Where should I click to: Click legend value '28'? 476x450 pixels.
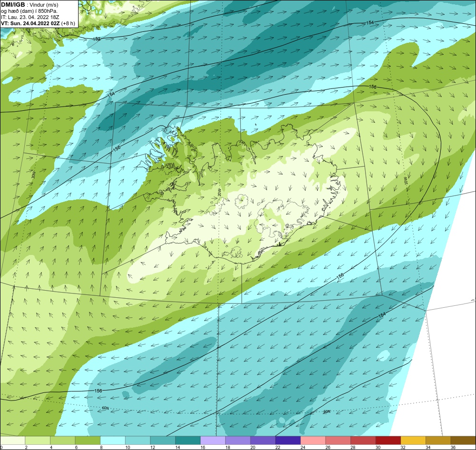353,447
